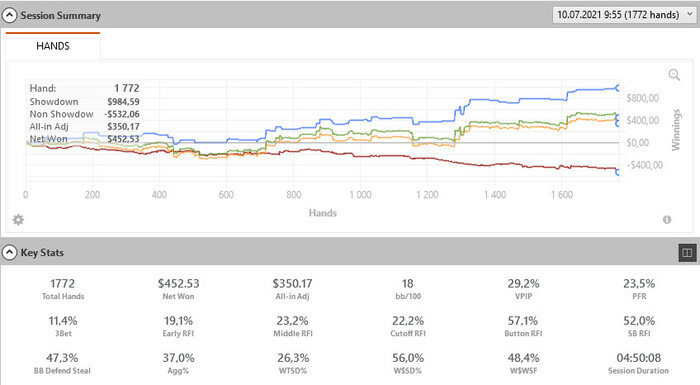
Task: Click the graph info icon
Action: (667, 219)
